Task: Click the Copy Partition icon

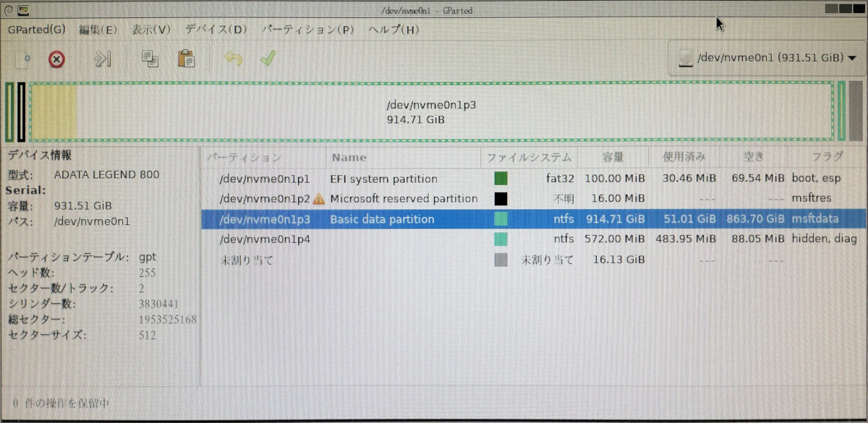Action: 150,59
